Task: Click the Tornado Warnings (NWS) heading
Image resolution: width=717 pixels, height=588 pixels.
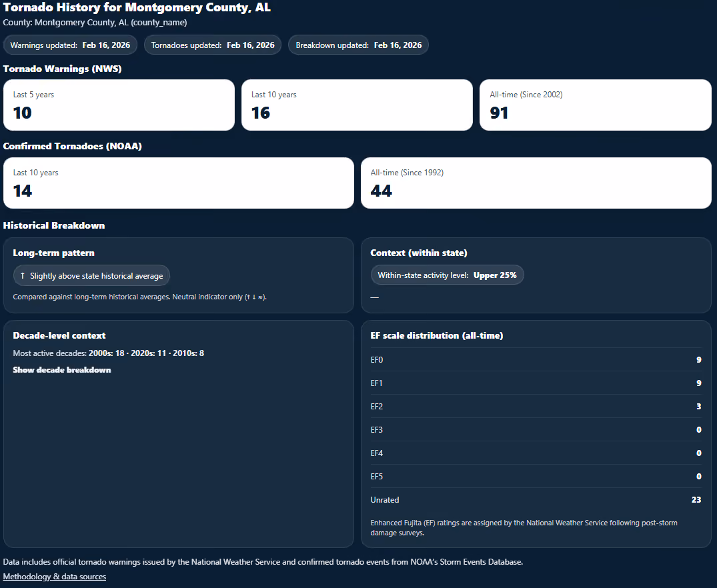Action: tap(62, 69)
